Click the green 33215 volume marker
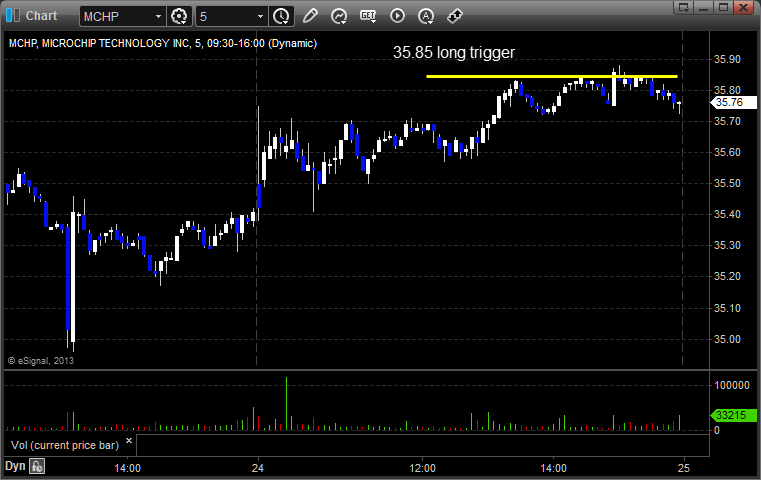Image resolution: width=761 pixels, height=480 pixels. click(x=733, y=415)
